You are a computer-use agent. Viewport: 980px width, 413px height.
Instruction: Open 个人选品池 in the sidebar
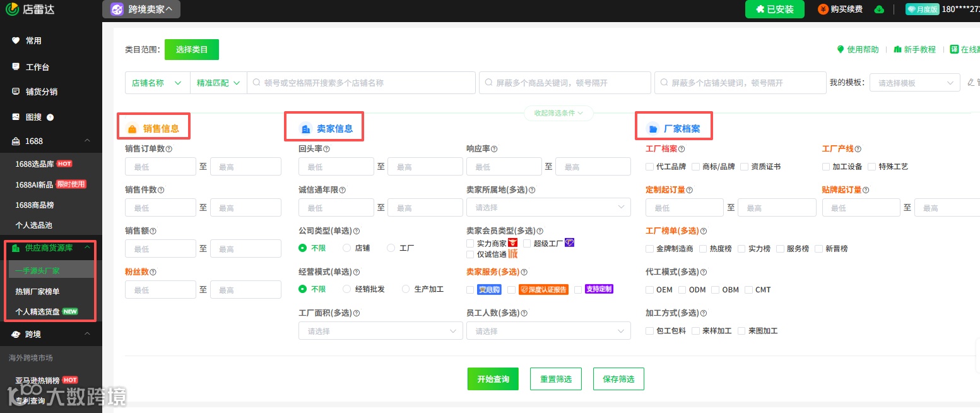point(34,225)
